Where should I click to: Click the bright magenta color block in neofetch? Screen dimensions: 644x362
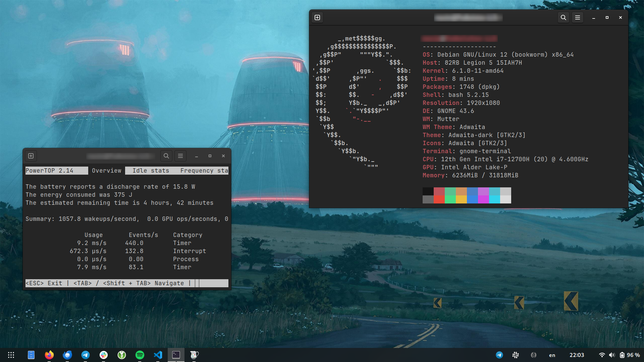tap(483, 199)
